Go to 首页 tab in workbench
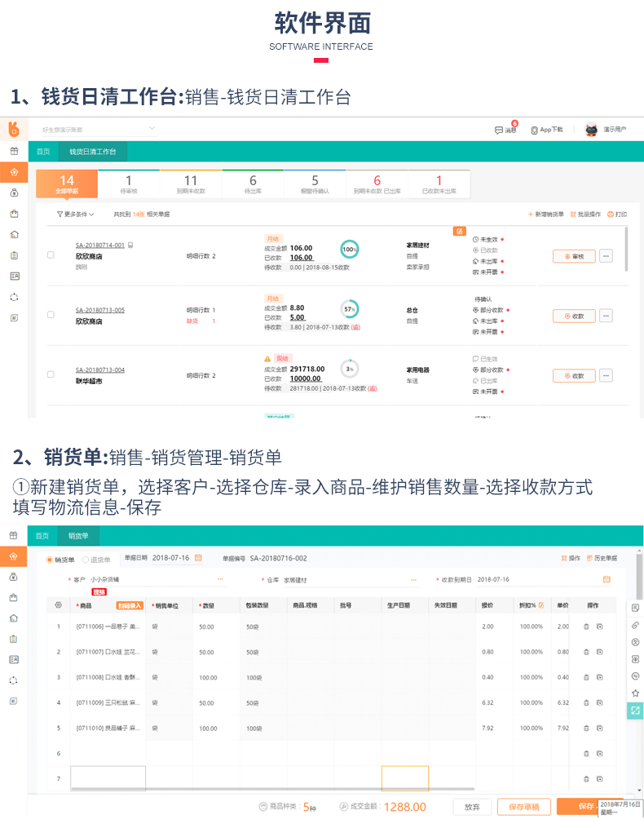Viewport: 644px width, 828px height. (x=42, y=152)
